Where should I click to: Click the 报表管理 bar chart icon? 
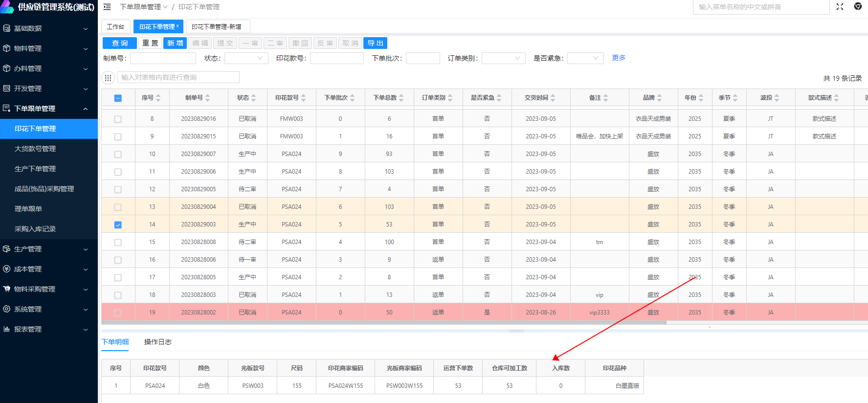(7, 329)
